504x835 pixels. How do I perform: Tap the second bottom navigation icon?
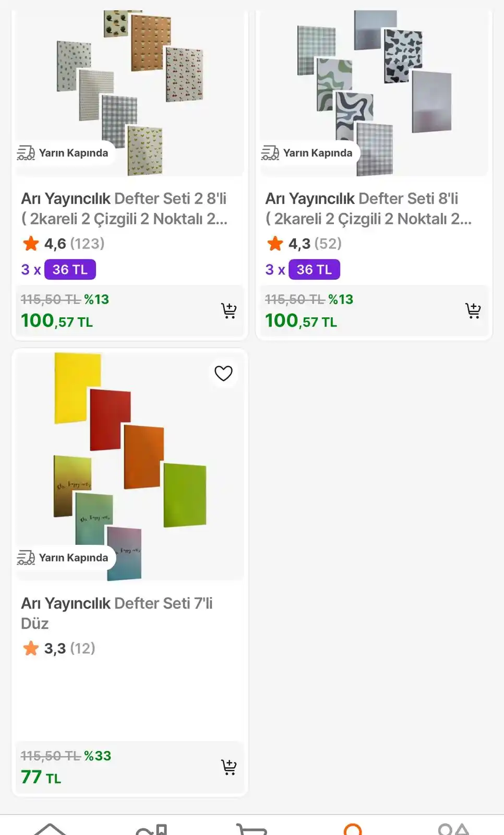[x=151, y=829]
